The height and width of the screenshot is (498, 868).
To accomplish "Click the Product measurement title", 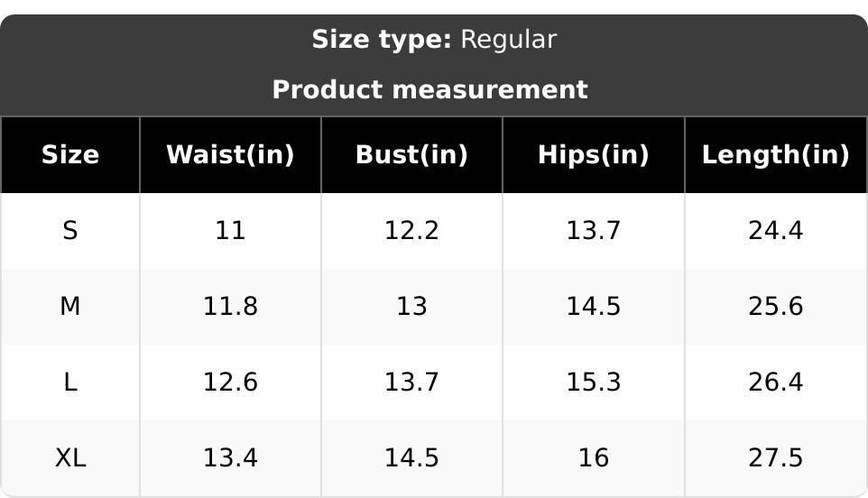I will click(429, 90).
